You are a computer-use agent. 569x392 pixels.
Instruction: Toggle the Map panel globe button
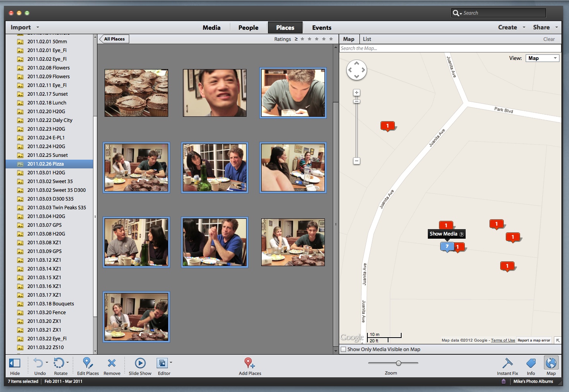click(551, 363)
